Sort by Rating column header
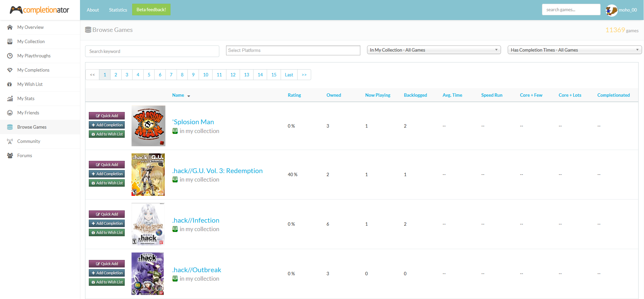Viewport: 644px width, 299px height. click(295, 95)
